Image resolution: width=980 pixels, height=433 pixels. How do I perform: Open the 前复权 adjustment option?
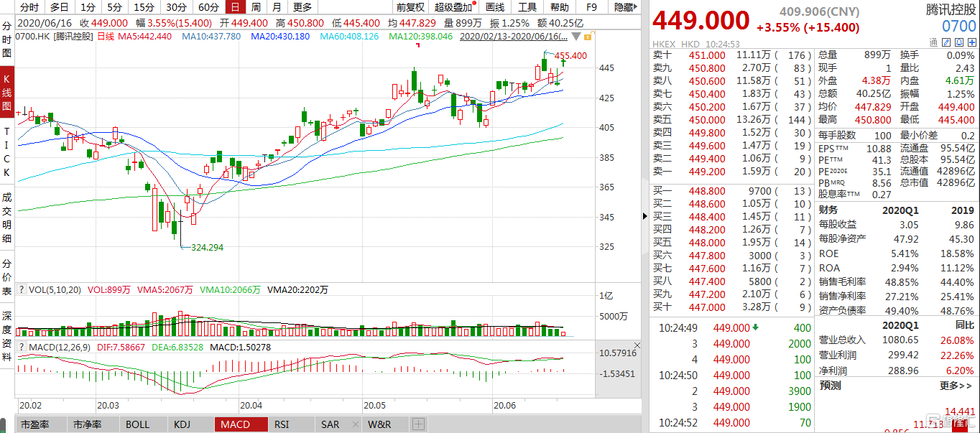(410, 7)
